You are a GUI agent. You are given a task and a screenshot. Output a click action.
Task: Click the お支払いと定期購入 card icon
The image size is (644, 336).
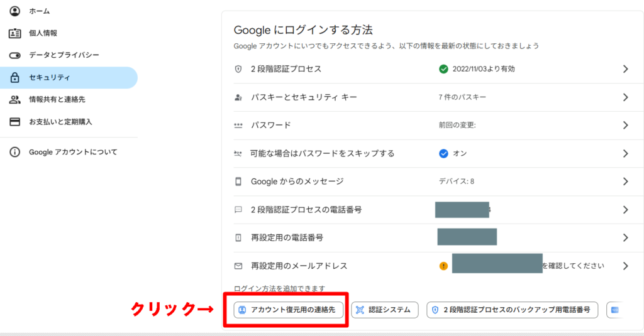14,122
